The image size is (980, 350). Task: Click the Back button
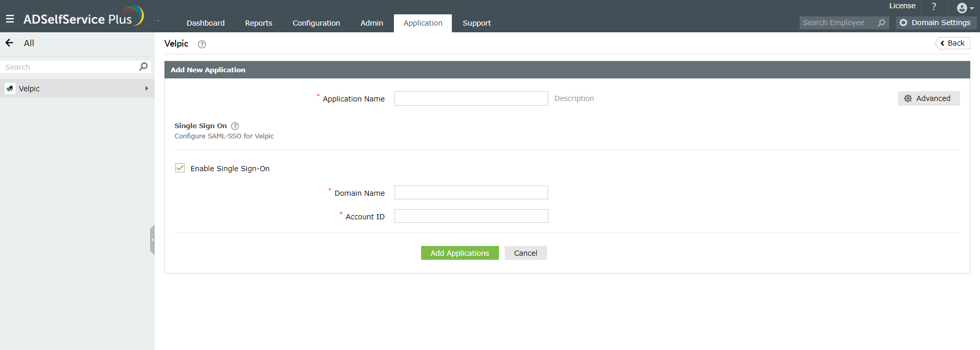(952, 43)
